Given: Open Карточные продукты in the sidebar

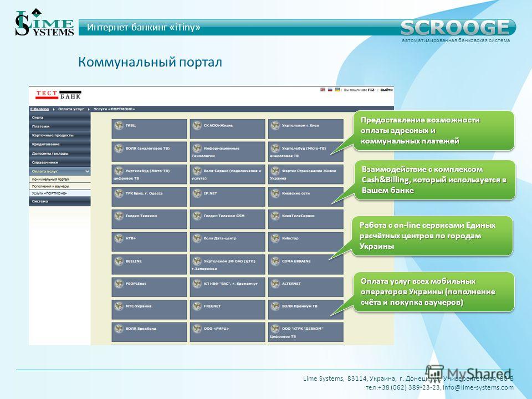Looking at the screenshot, I should pyautogui.click(x=60, y=135).
